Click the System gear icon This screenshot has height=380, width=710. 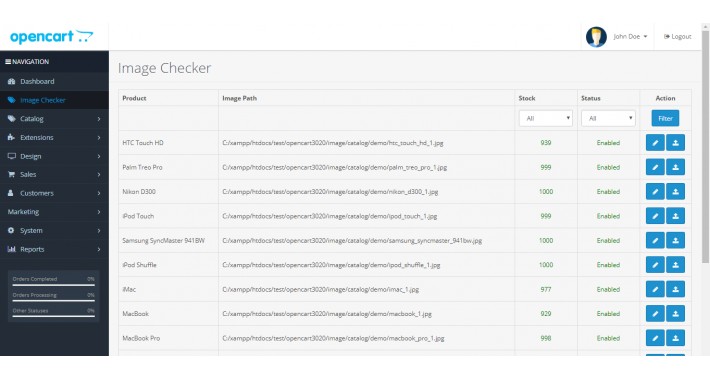11,231
